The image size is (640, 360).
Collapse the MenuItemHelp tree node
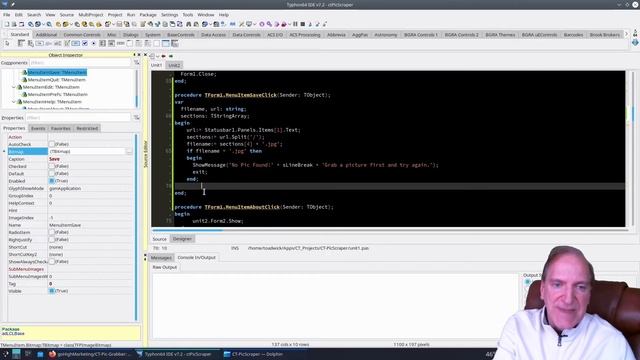tap(14, 102)
